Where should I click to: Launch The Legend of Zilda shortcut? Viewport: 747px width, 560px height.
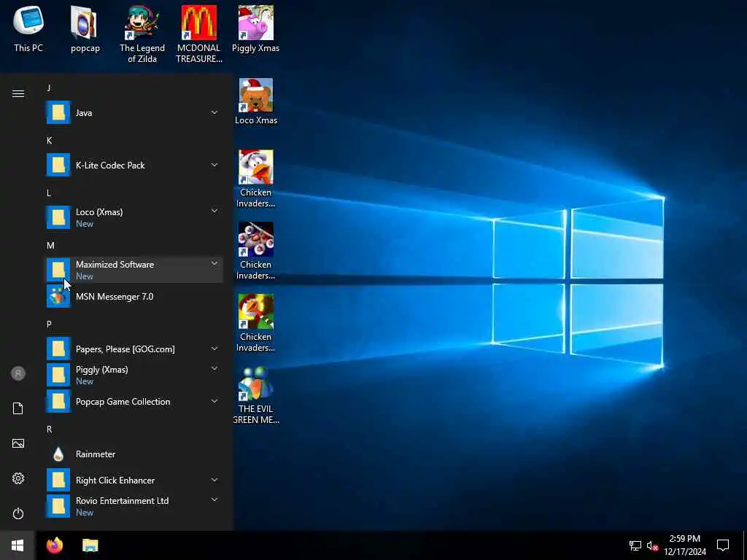coord(142,34)
